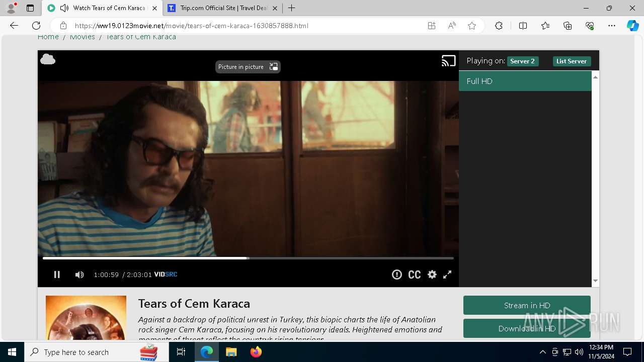View site information lock icon
The width and height of the screenshot is (644, 362).
click(63, 26)
